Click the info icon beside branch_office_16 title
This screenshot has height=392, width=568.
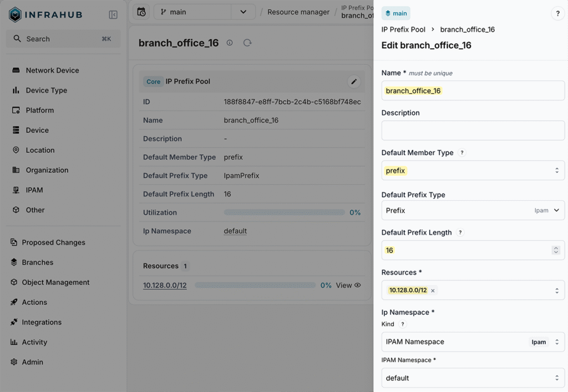(x=229, y=43)
